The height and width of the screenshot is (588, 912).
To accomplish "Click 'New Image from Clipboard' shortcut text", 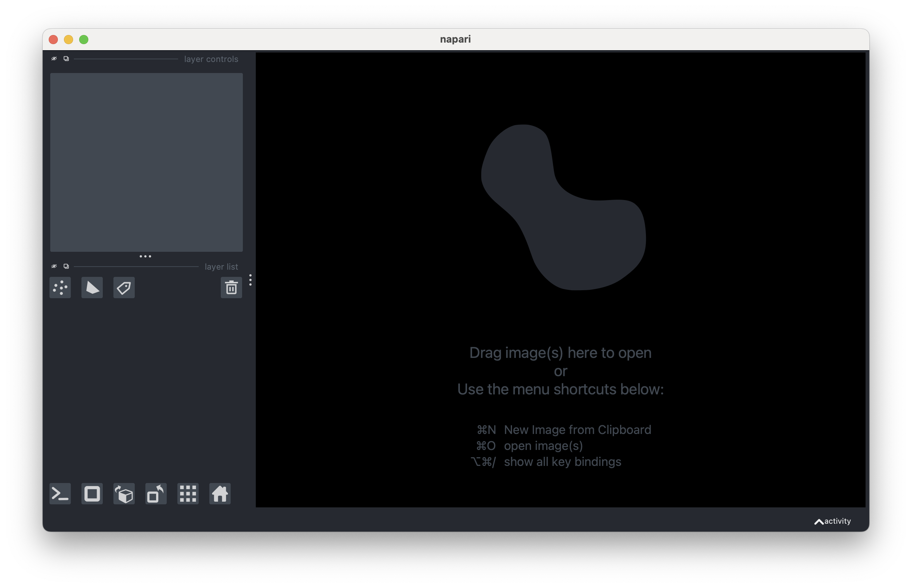I will point(577,430).
